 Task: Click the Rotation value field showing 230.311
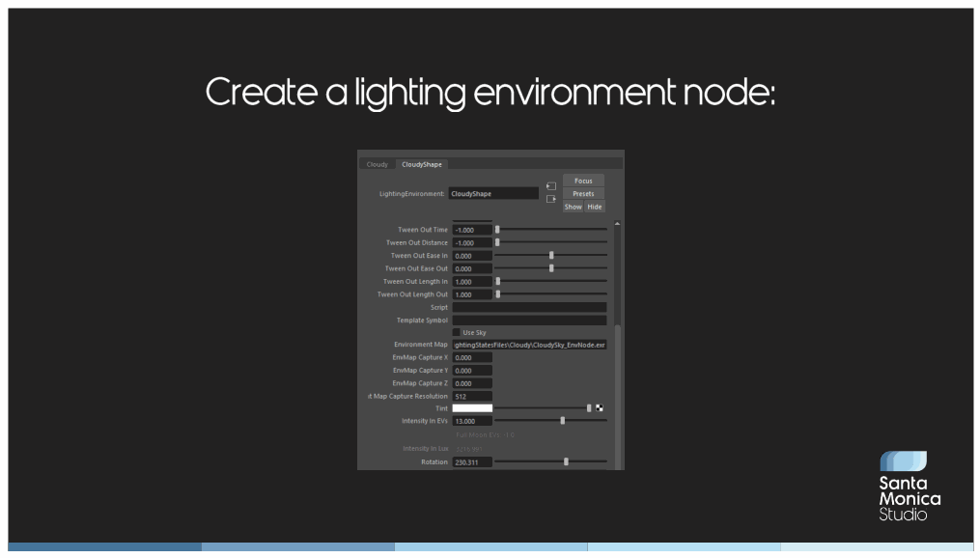pos(472,462)
